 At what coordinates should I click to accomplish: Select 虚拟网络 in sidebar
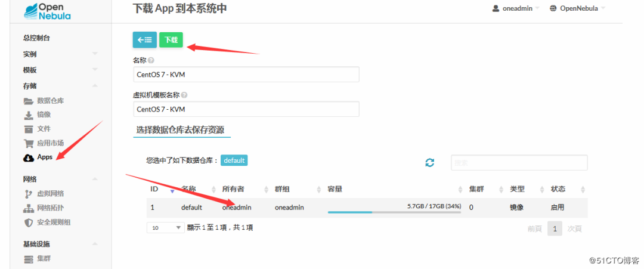(x=51, y=194)
